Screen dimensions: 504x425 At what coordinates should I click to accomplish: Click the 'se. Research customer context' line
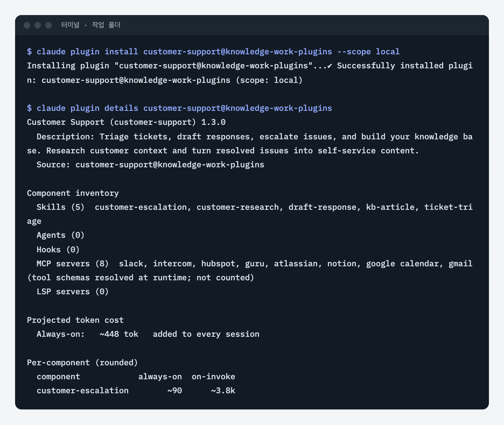pyautogui.click(x=223, y=151)
